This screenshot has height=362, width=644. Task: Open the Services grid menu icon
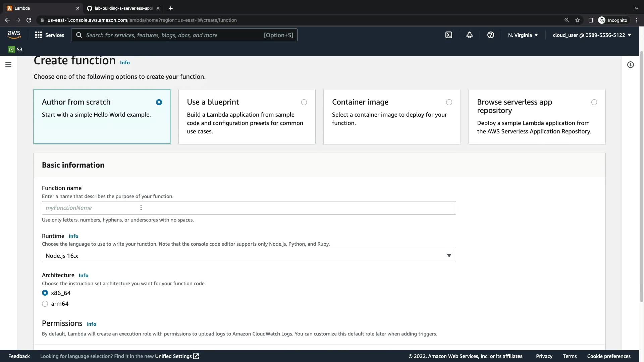pos(39,35)
